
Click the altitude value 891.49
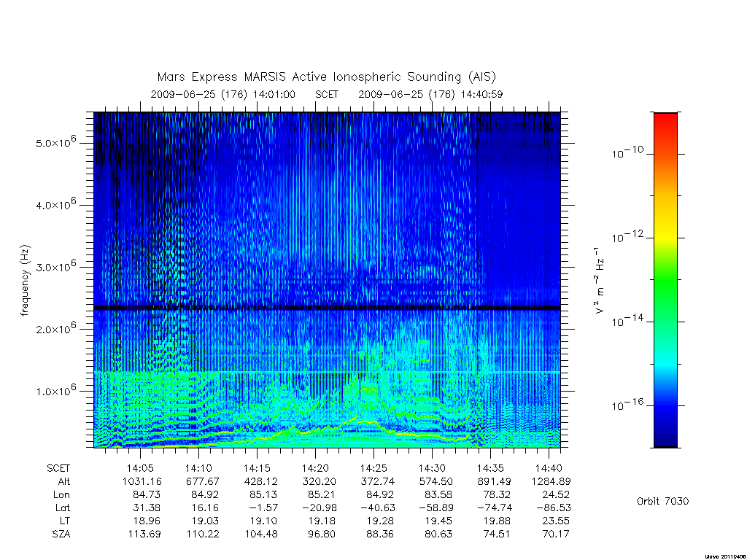click(494, 481)
